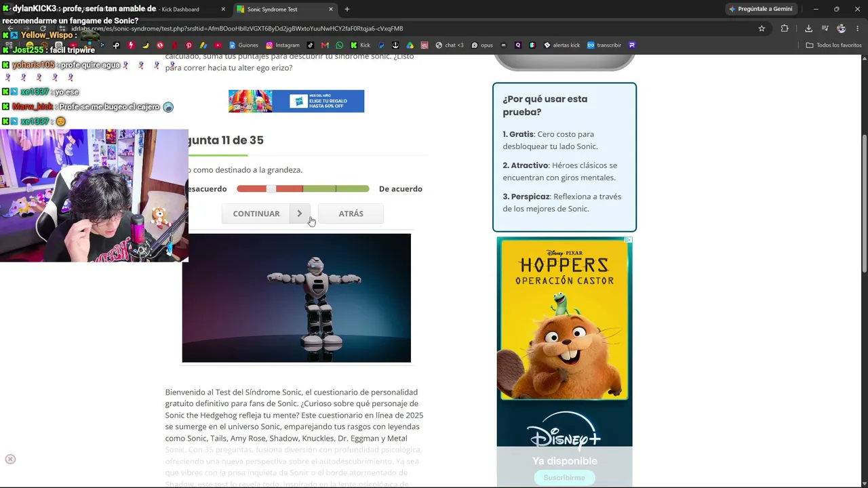Open the ad info icon on Hoppers ad
This screenshot has height=488, width=868.
(x=629, y=240)
